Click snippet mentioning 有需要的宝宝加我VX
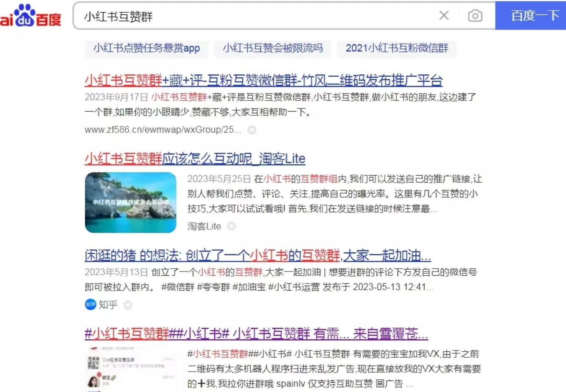566x392 pixels. coord(334,369)
